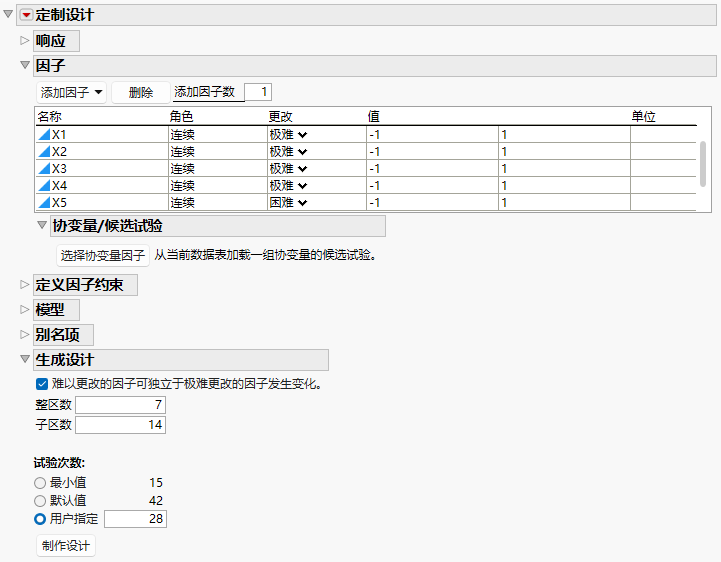Viewport: 721px width, 562px height.
Task: Click the 单位 column header
Action: pyautogui.click(x=643, y=116)
